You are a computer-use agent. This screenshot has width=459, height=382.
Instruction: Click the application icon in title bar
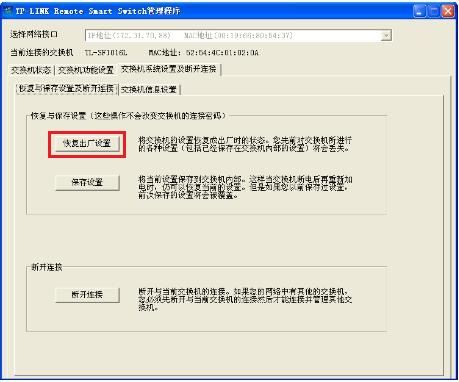[7, 11]
